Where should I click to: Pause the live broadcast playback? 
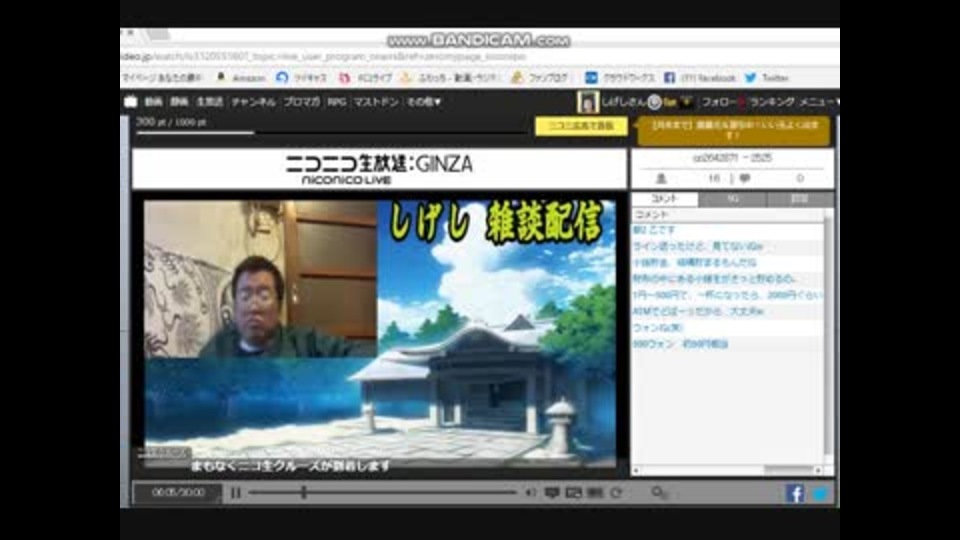coord(236,492)
